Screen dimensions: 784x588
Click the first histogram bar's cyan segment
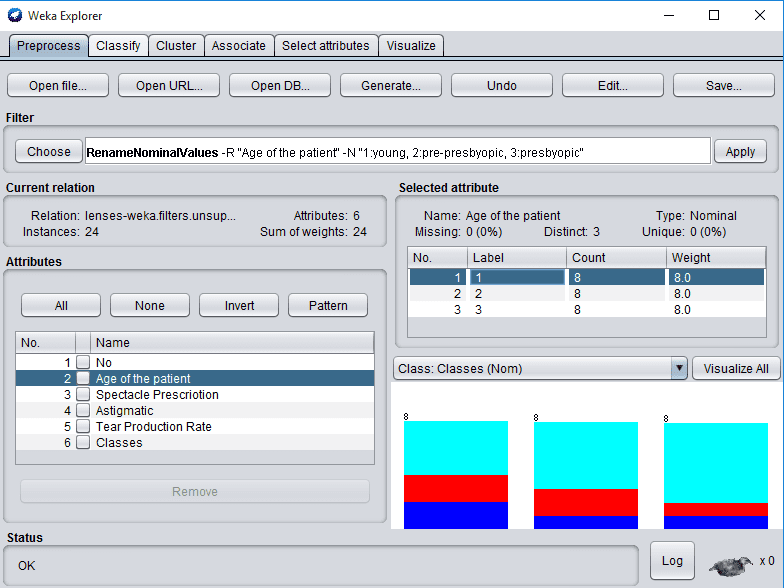pyautogui.click(x=456, y=448)
